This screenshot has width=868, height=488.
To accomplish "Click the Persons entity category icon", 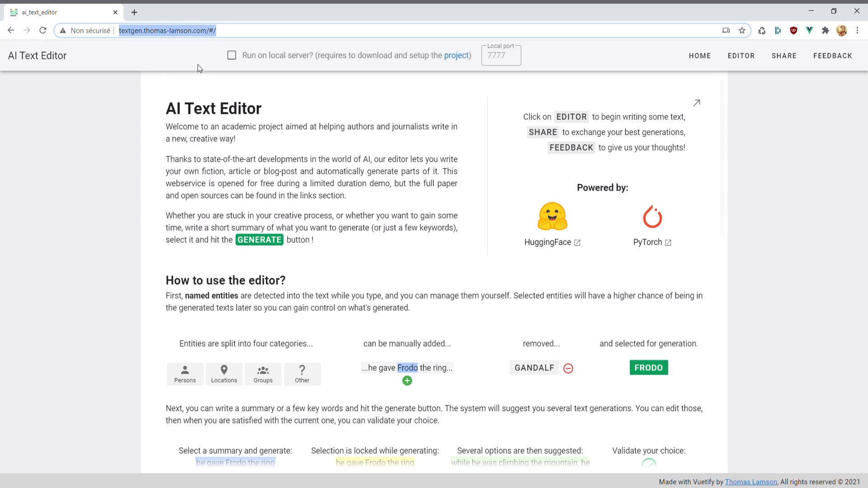I will point(185,370).
